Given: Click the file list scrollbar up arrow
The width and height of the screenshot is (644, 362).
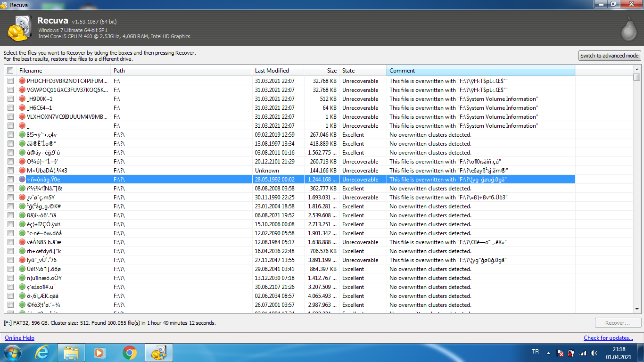Looking at the screenshot, I should tap(636, 69).
